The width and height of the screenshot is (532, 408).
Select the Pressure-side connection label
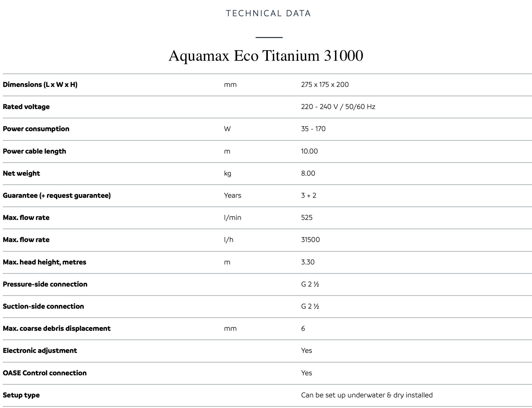45,284
